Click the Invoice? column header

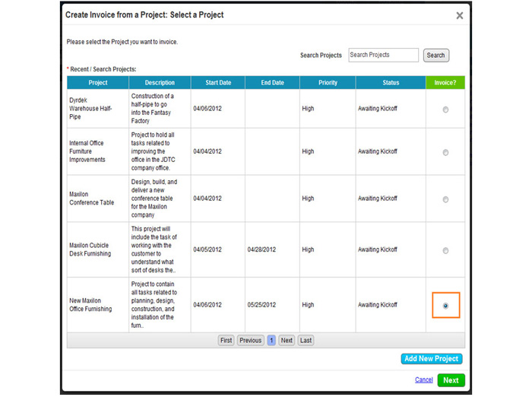(445, 83)
